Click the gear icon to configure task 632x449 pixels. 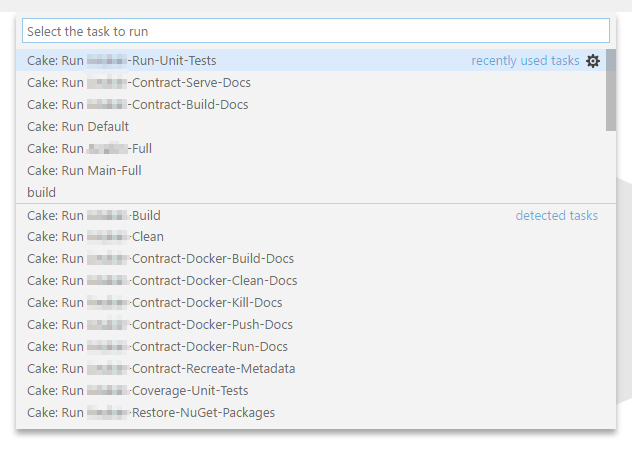click(592, 61)
